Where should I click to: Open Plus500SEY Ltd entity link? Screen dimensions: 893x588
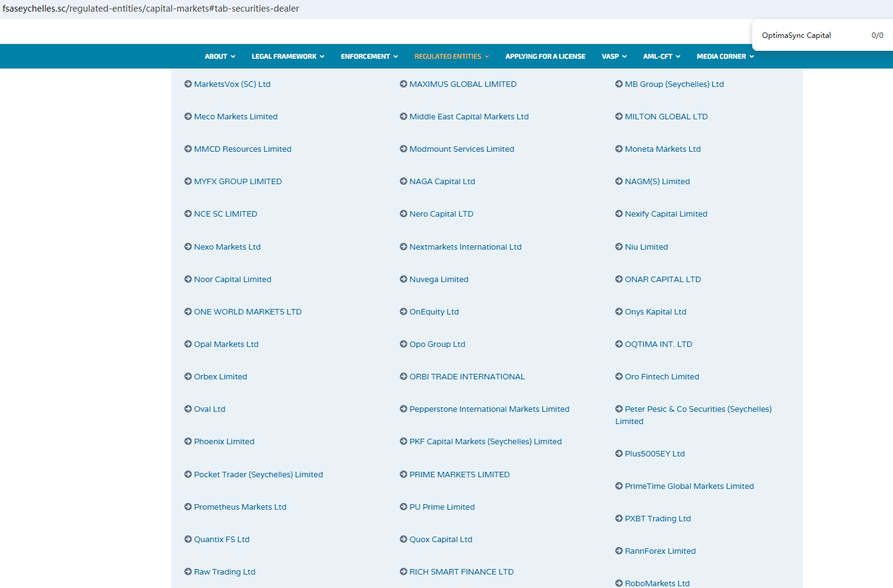point(655,453)
